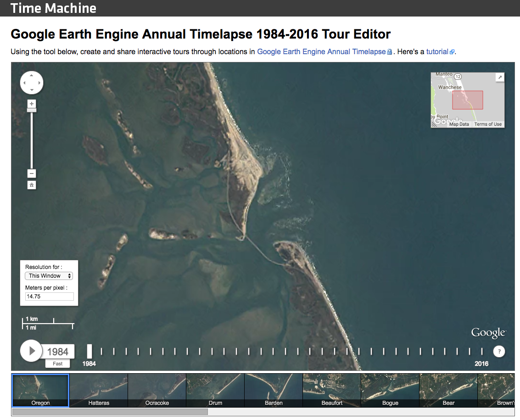This screenshot has height=420, width=520.
Task: Play the timelapse animation
Action: coord(31,351)
